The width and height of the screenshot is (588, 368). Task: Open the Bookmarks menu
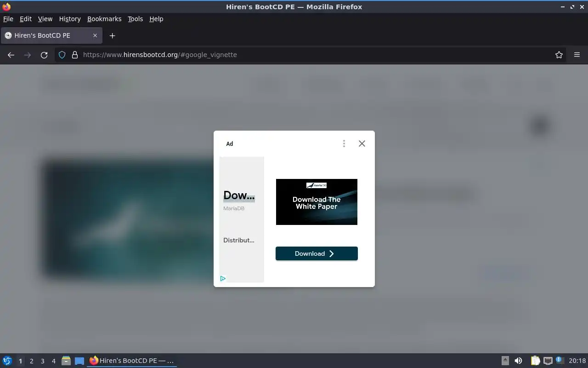104,19
